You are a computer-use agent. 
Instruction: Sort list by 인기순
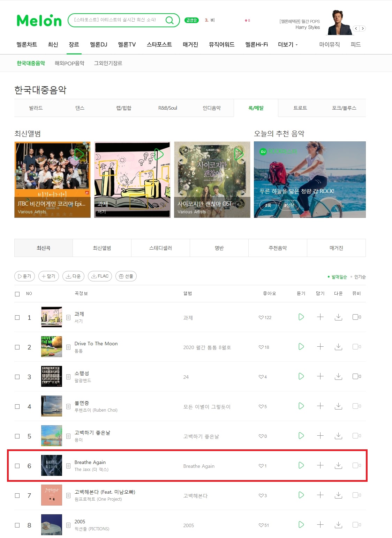[360, 277]
